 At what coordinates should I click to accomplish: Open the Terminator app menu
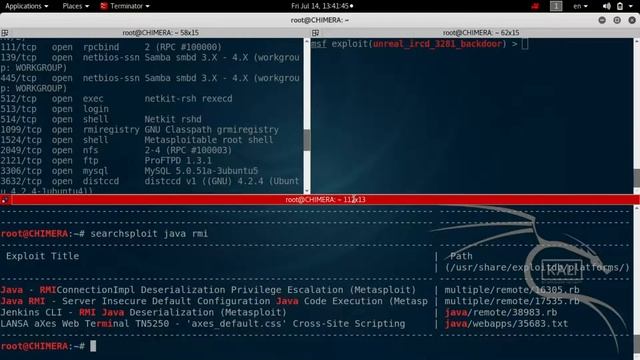(125, 6)
